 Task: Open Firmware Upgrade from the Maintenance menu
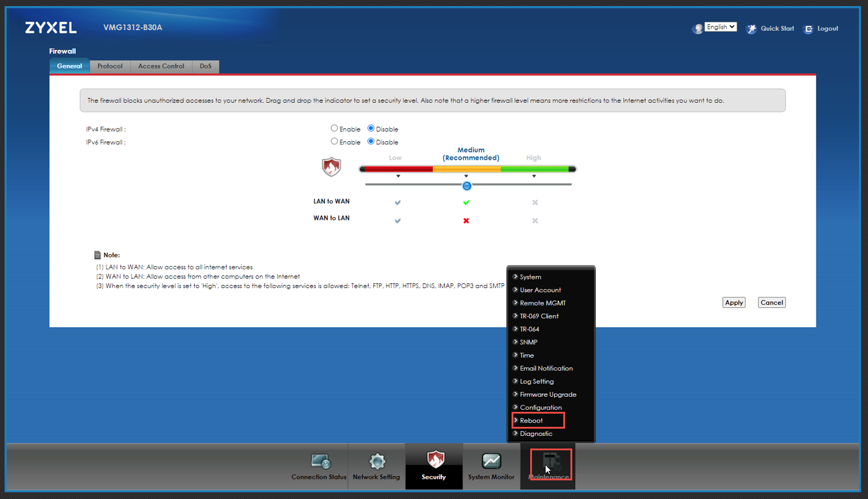tap(548, 394)
